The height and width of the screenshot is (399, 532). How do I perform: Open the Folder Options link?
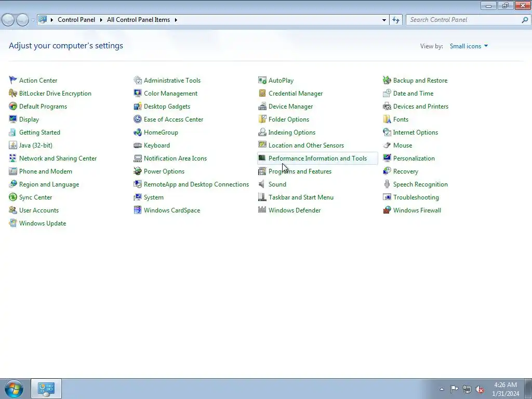(289, 119)
